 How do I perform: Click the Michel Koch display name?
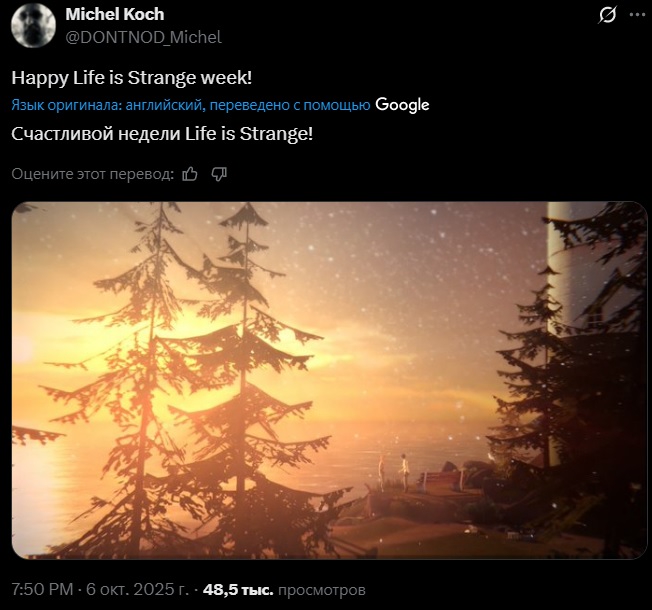click(115, 15)
